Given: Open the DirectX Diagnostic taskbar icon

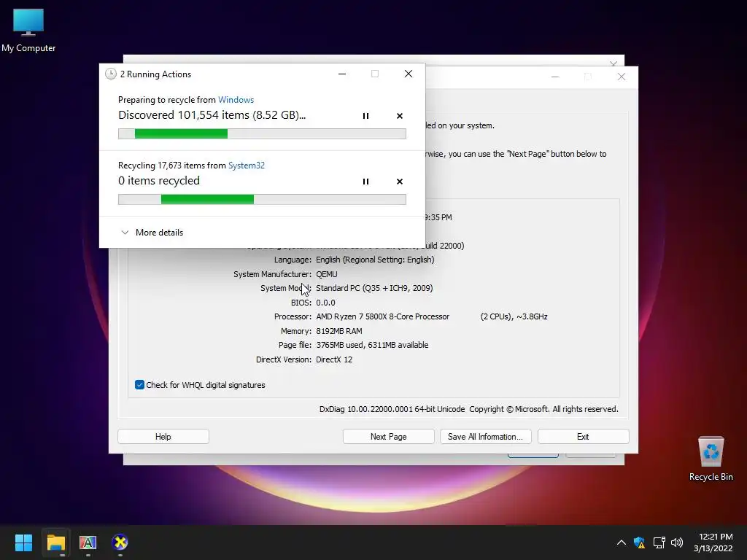Looking at the screenshot, I should point(120,542).
